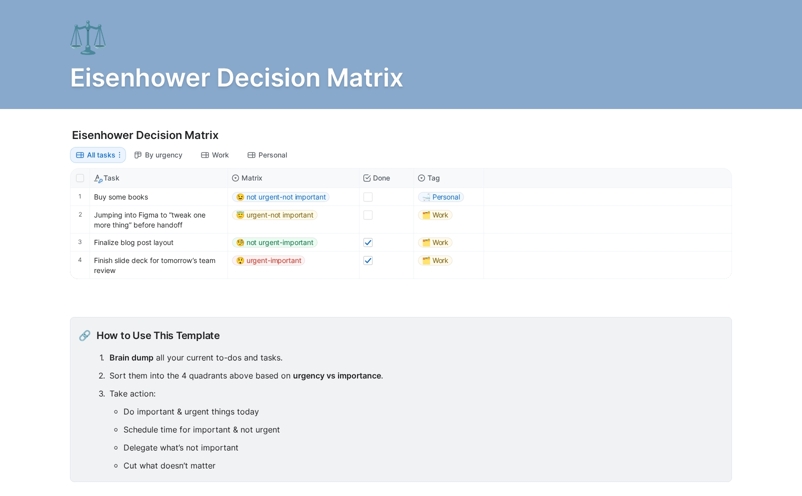Click the By urgency board view icon

(138, 155)
